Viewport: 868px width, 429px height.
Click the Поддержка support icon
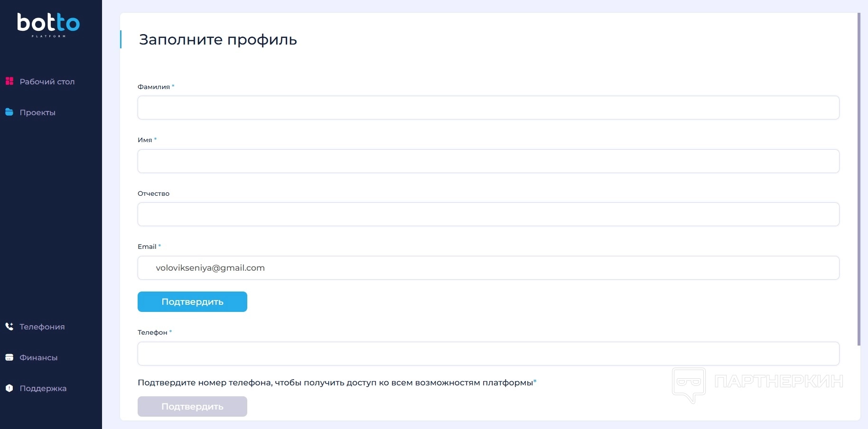point(9,388)
